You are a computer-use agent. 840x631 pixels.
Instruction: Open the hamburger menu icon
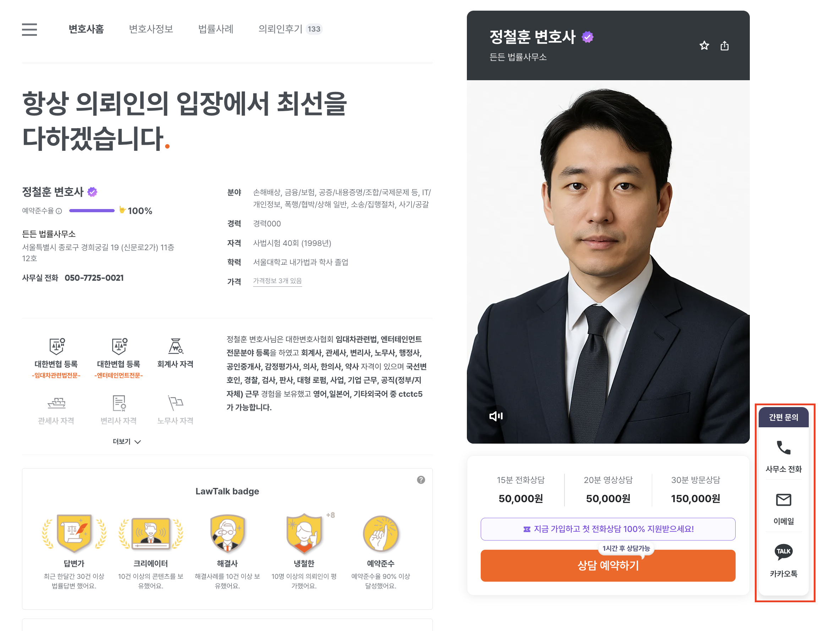tap(29, 29)
